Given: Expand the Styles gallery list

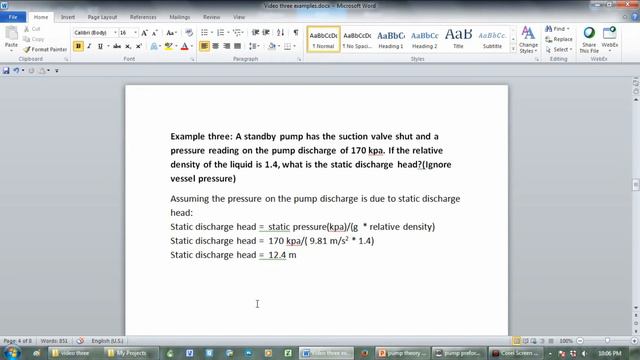Looking at the screenshot, I should click(513, 49).
